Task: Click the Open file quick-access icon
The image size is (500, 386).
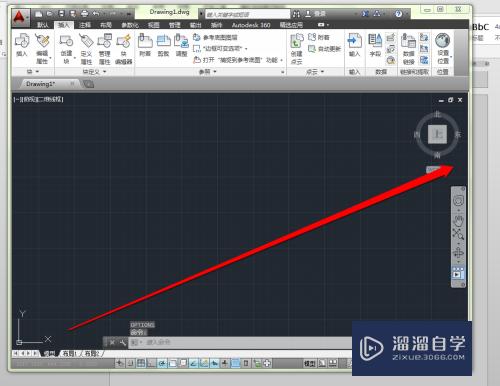Action: point(50,14)
